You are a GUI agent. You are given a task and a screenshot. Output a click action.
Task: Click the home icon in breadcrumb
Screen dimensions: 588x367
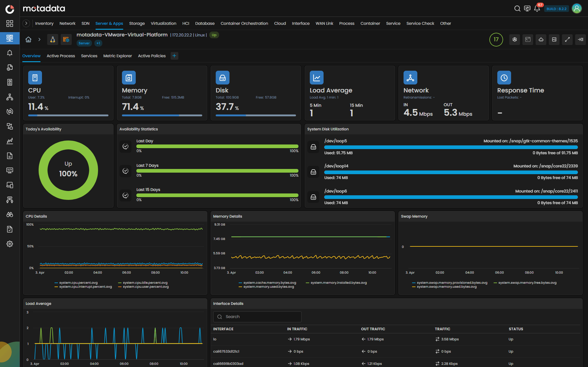click(28, 39)
